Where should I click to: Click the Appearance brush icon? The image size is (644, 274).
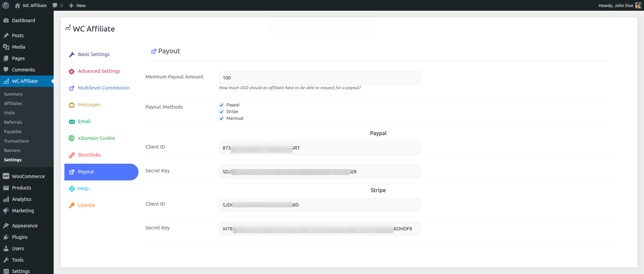[x=6, y=226]
